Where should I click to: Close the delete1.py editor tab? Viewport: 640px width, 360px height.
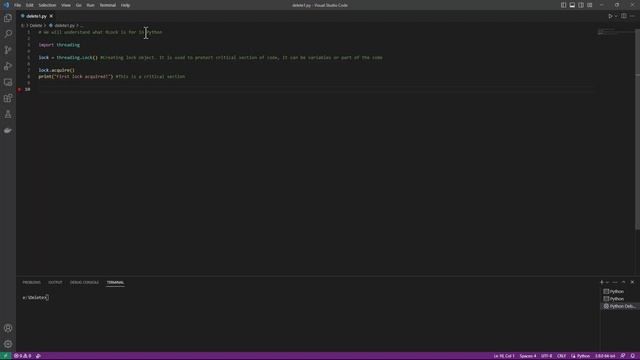(51, 16)
